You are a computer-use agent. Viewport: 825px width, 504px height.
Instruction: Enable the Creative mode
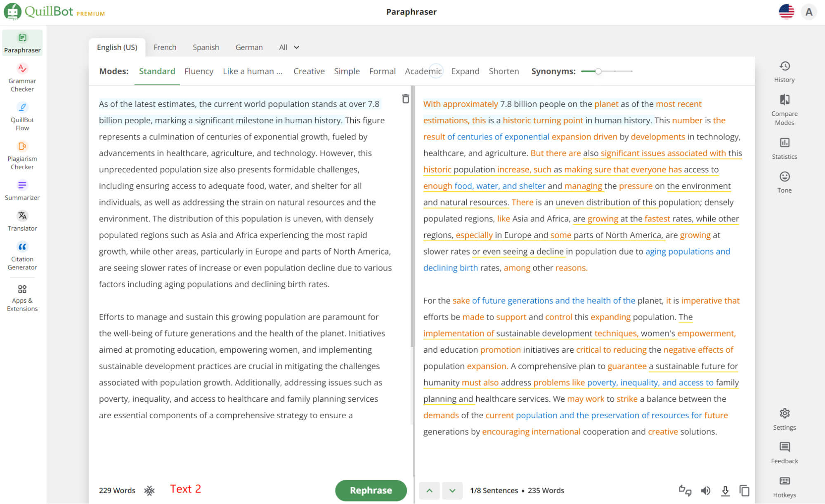click(x=309, y=71)
